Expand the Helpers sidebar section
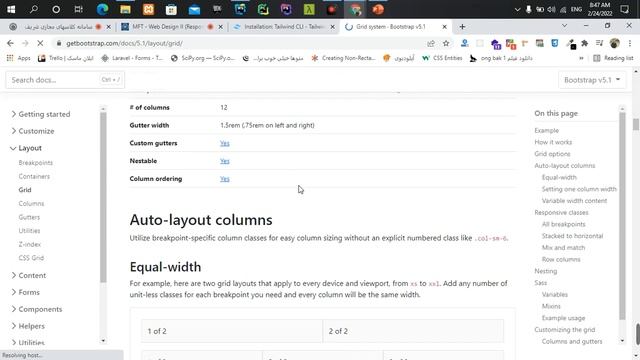 28,326
